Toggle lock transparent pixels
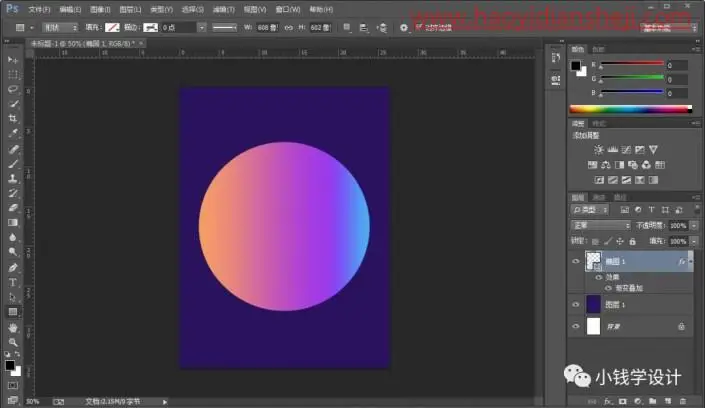 click(595, 242)
